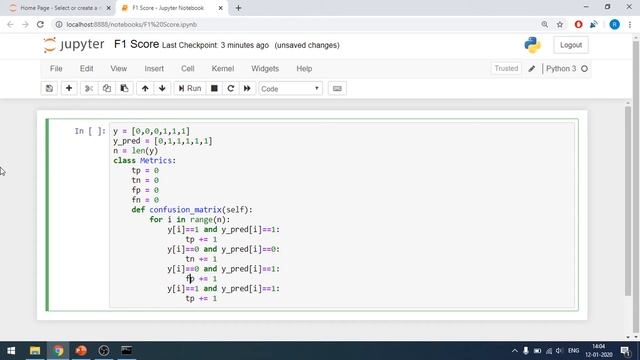
Task: Click the localhost address bar
Action: [294, 24]
